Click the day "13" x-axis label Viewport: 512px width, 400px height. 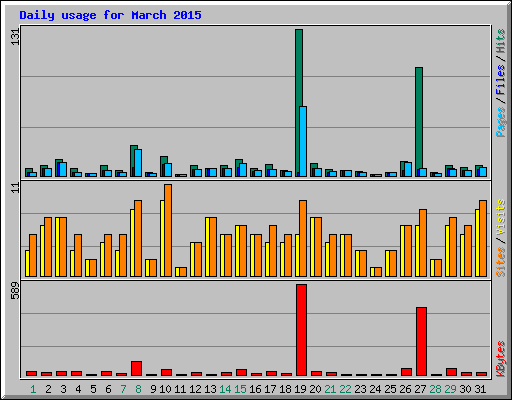[210, 389]
